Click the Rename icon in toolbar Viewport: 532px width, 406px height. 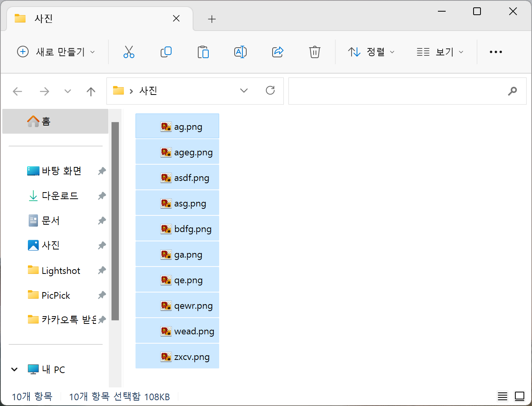point(240,52)
